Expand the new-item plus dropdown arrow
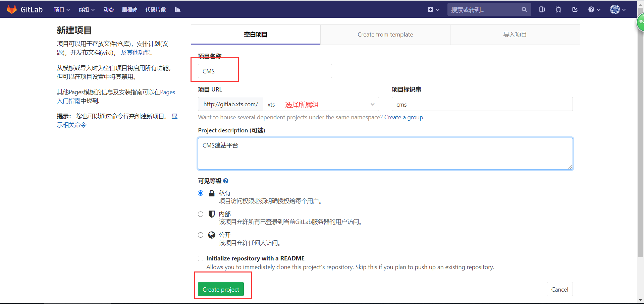 [438, 10]
